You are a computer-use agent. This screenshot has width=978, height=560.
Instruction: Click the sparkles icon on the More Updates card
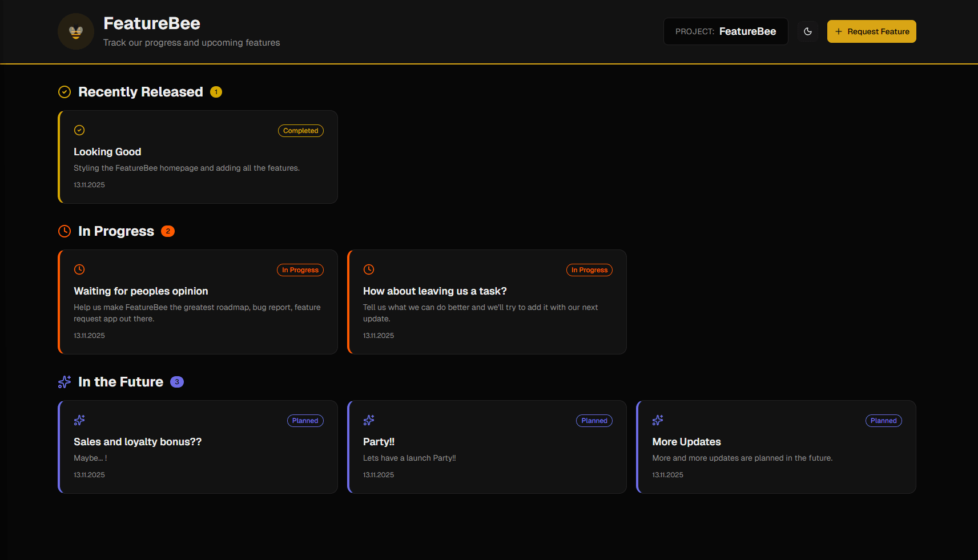tap(658, 420)
